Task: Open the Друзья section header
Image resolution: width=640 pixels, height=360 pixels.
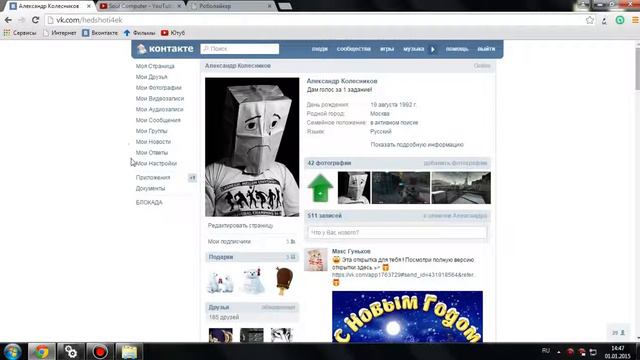Action: coord(252,307)
